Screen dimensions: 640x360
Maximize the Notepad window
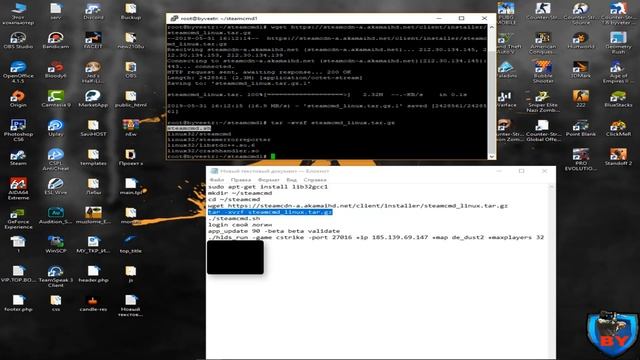[x=522, y=171]
